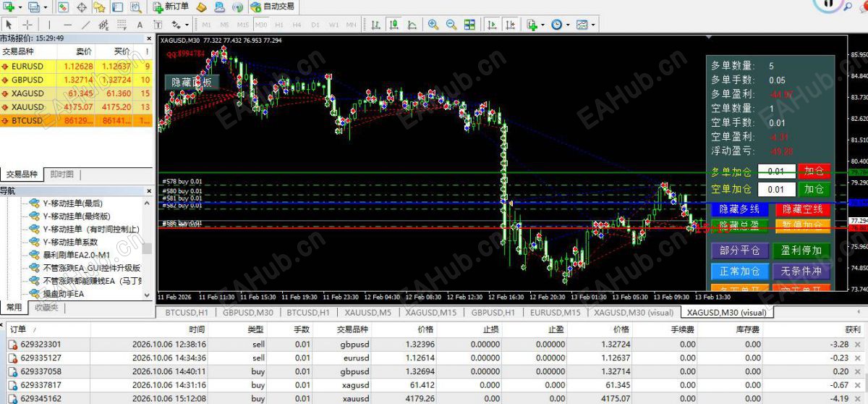
Task: Click 部分平仓 button
Action: [740, 251]
